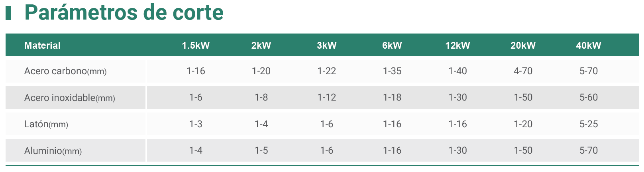This screenshot has width=644, height=172.
Task: Select the 3kW column header
Action: [x=327, y=45]
